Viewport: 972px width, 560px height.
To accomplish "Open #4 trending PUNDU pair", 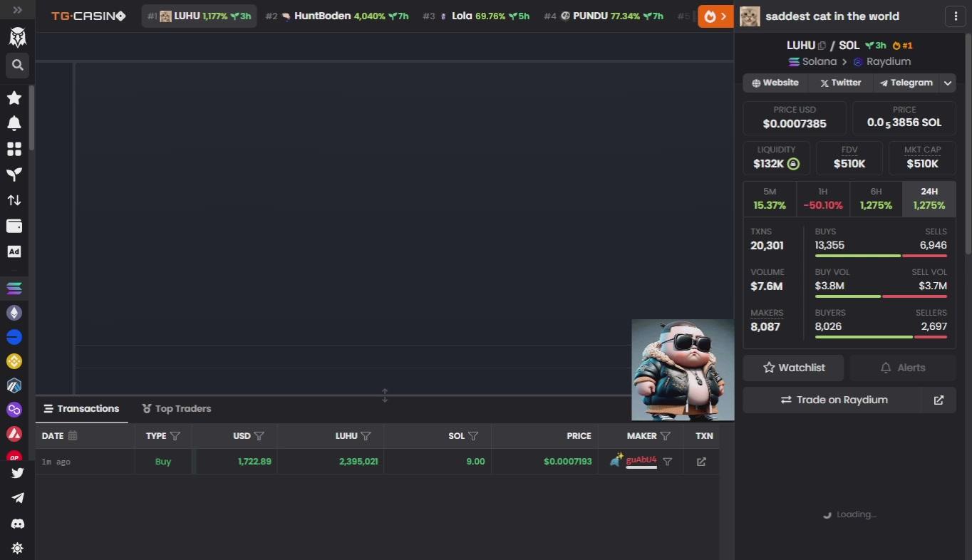I will point(604,16).
